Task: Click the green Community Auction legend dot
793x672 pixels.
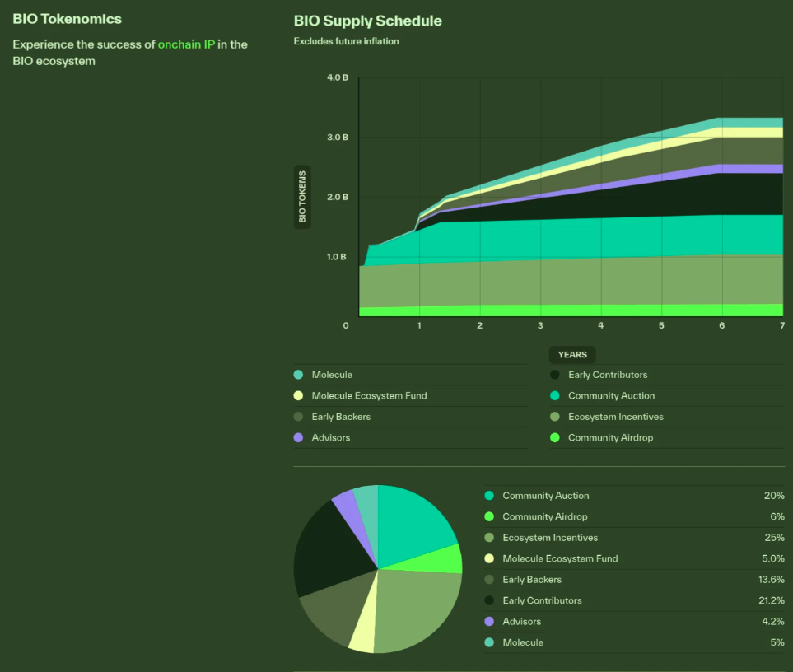Action: click(x=557, y=395)
